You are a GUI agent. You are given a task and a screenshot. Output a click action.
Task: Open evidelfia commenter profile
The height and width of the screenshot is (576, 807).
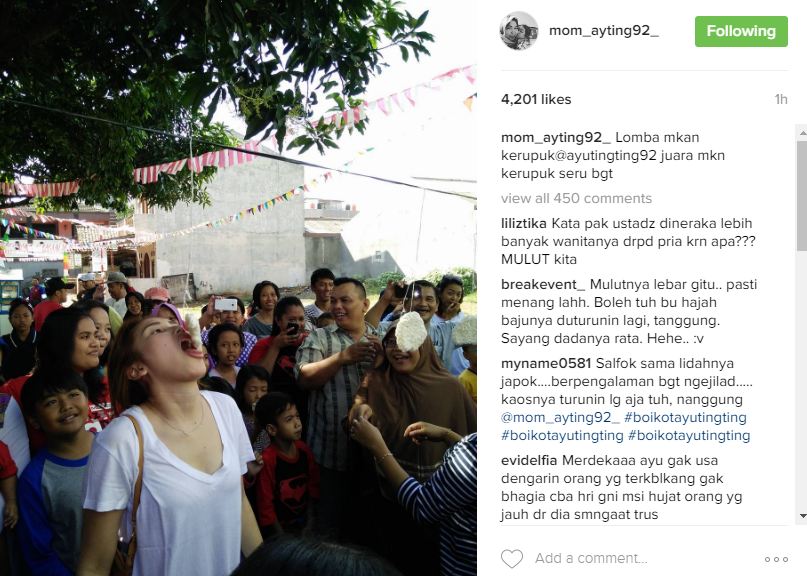[x=529, y=460]
